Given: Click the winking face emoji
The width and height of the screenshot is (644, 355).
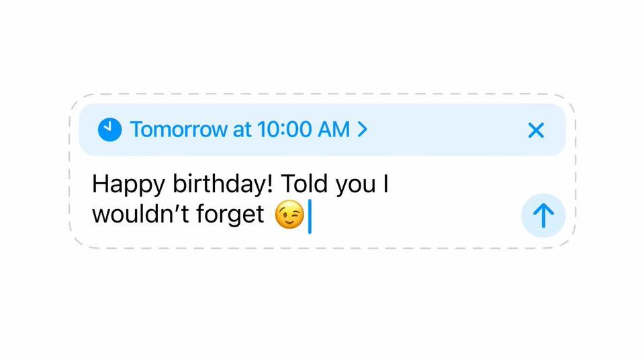Looking at the screenshot, I should (x=289, y=216).
